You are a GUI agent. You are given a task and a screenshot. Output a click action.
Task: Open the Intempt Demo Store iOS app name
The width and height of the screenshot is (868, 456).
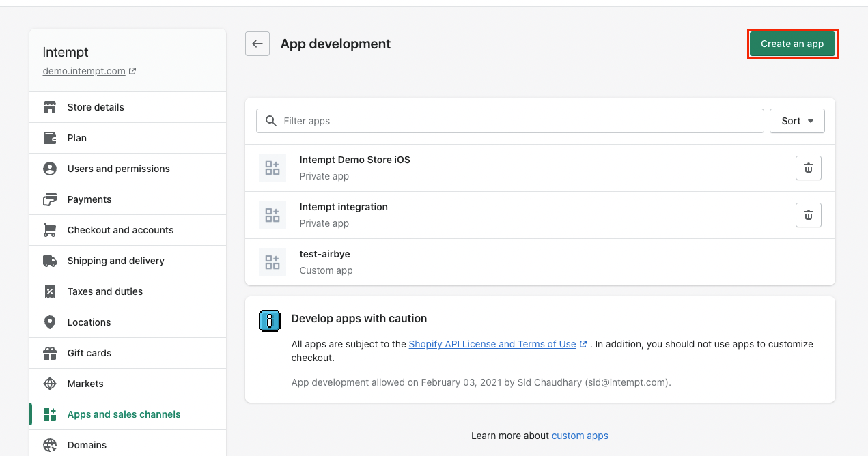pos(355,160)
